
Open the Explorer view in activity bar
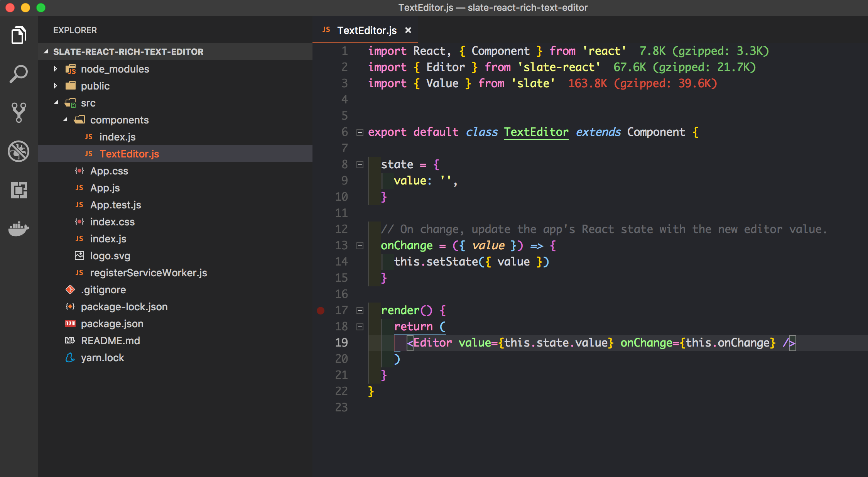tap(19, 36)
